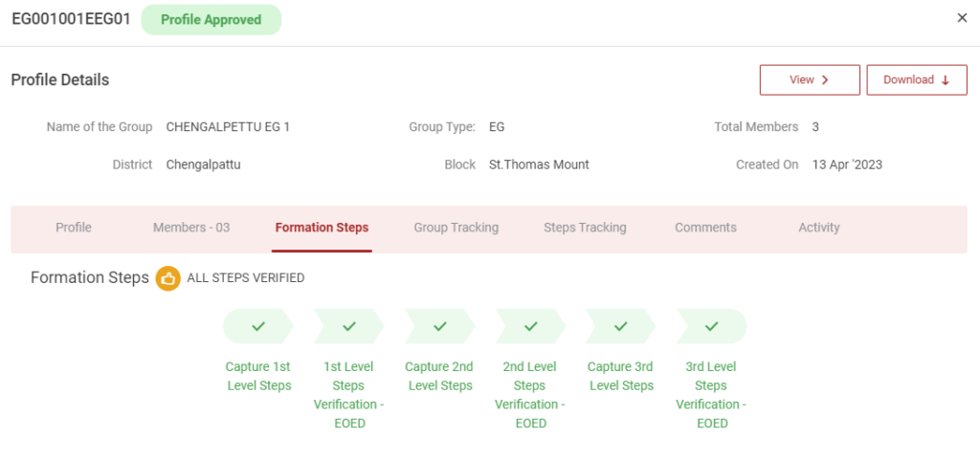Switch to the Members - 03 tab
Viewport: 980px width, 460px height.
click(x=191, y=228)
